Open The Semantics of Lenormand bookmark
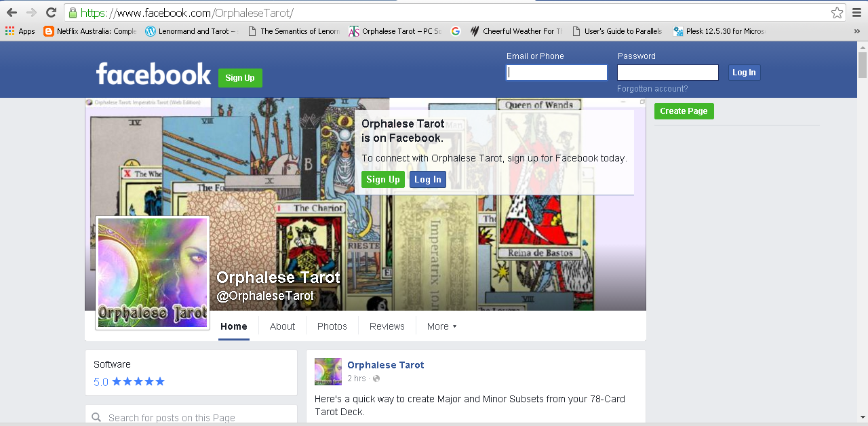 pyautogui.click(x=293, y=31)
